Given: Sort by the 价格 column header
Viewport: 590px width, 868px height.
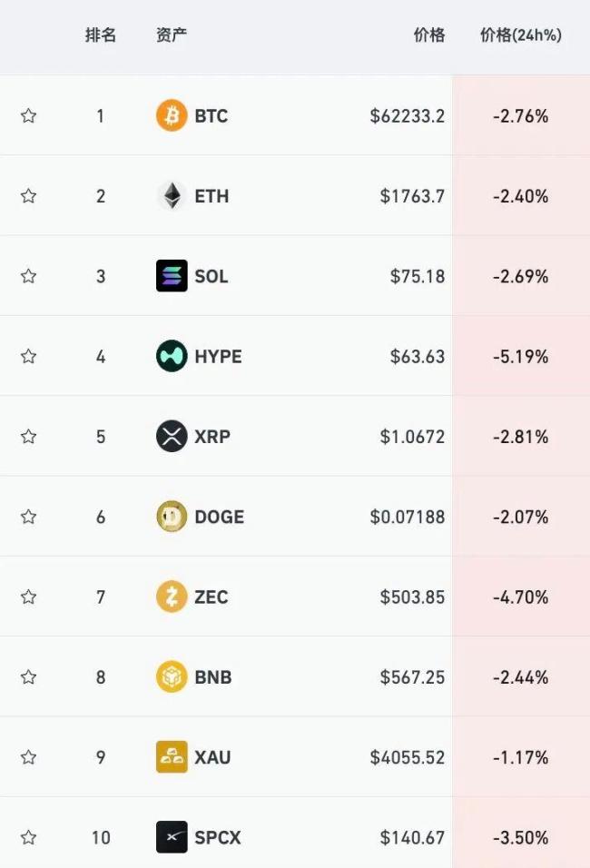Looking at the screenshot, I should [x=429, y=35].
